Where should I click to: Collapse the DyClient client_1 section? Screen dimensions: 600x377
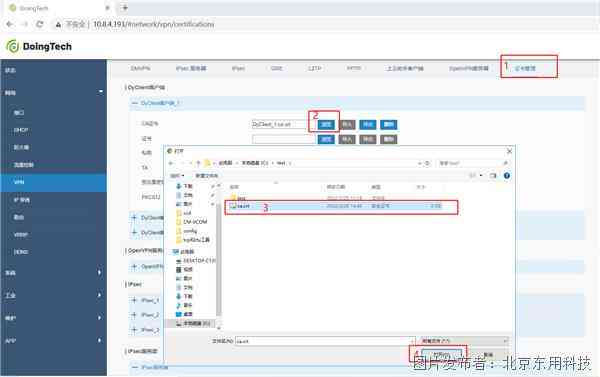click(x=134, y=103)
